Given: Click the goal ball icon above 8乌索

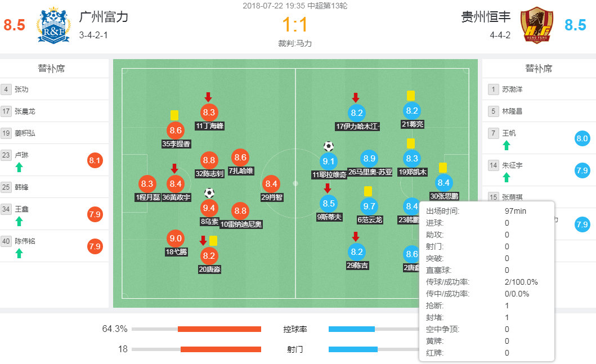Looking at the screenshot, I should point(209,192).
